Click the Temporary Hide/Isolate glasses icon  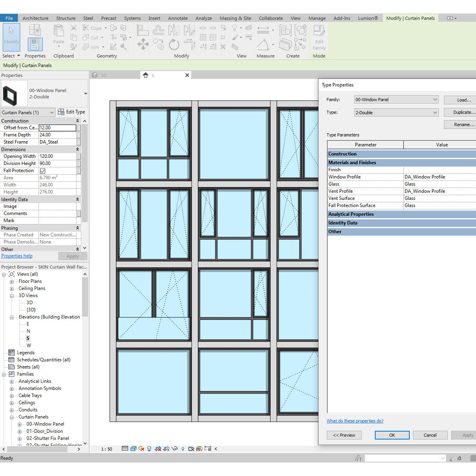(175, 449)
